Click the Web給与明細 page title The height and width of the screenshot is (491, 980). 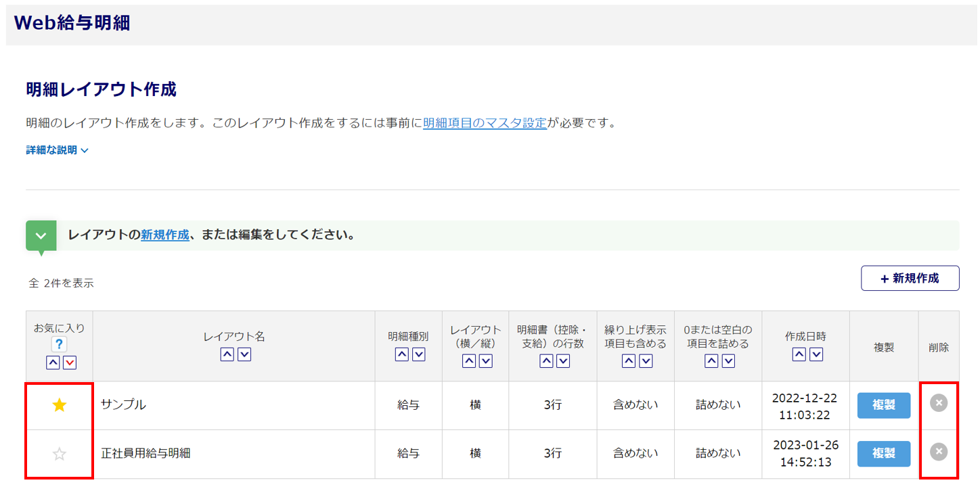click(72, 23)
